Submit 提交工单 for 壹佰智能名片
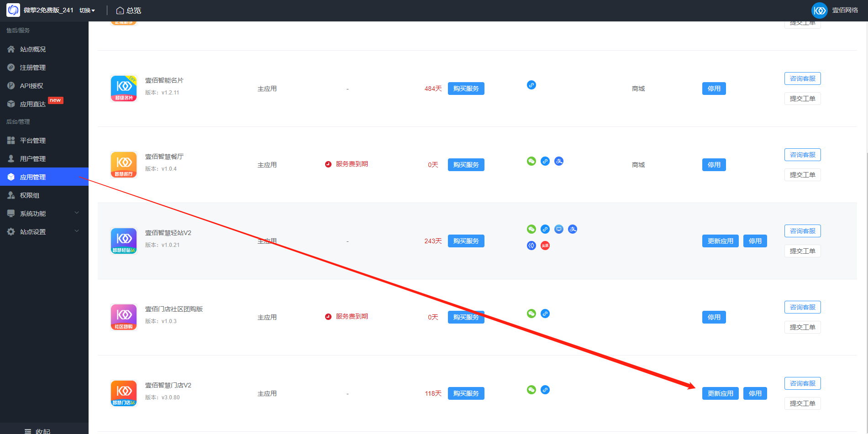 click(802, 99)
